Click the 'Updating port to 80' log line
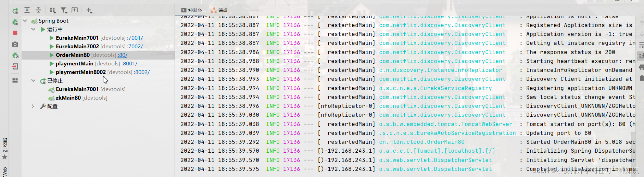This screenshot has height=177, width=644. click(x=559, y=133)
